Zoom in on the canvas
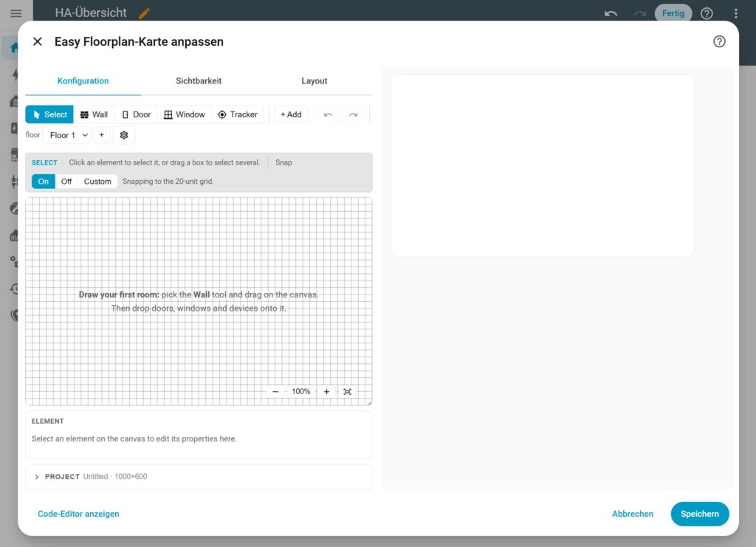Screen dimensions: 756x547 (x=326, y=392)
